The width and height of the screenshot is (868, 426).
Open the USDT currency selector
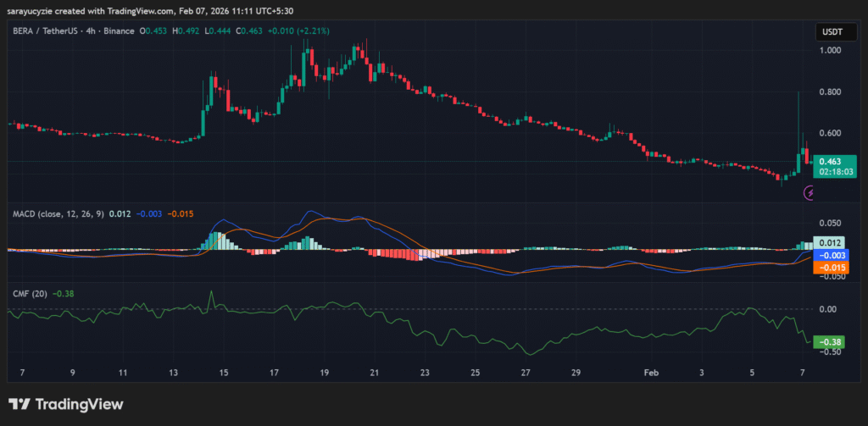coord(830,32)
